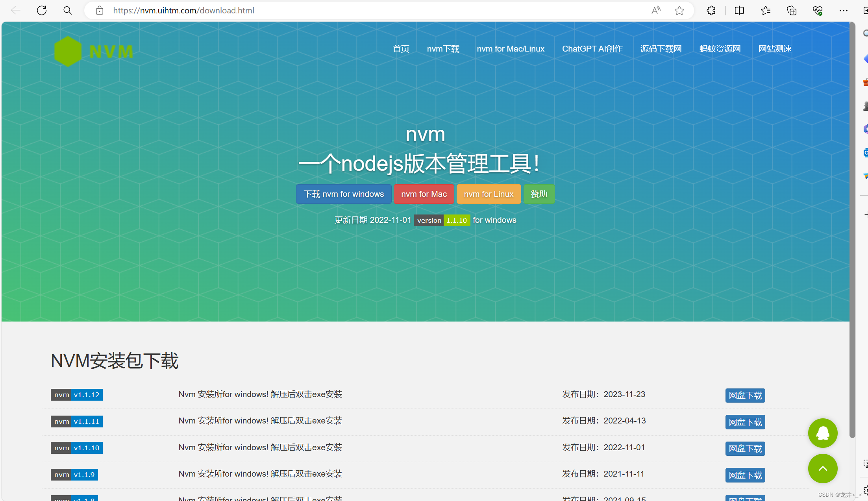Open the browser Settings and more menu
Viewport: 868px width, 501px height.
pyautogui.click(x=844, y=11)
